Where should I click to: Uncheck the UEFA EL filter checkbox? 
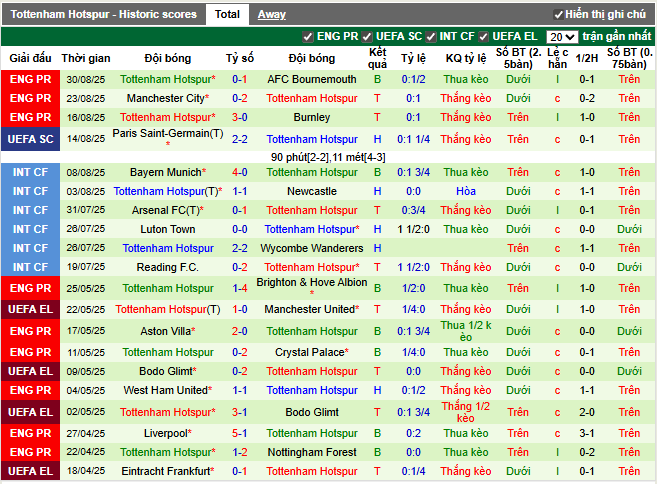pos(484,37)
